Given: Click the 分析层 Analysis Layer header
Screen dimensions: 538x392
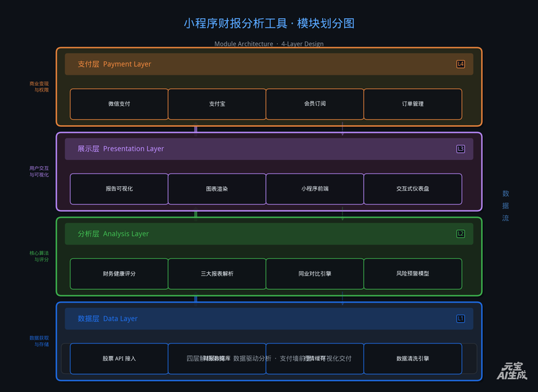Looking at the screenshot, I should (x=269, y=234).
